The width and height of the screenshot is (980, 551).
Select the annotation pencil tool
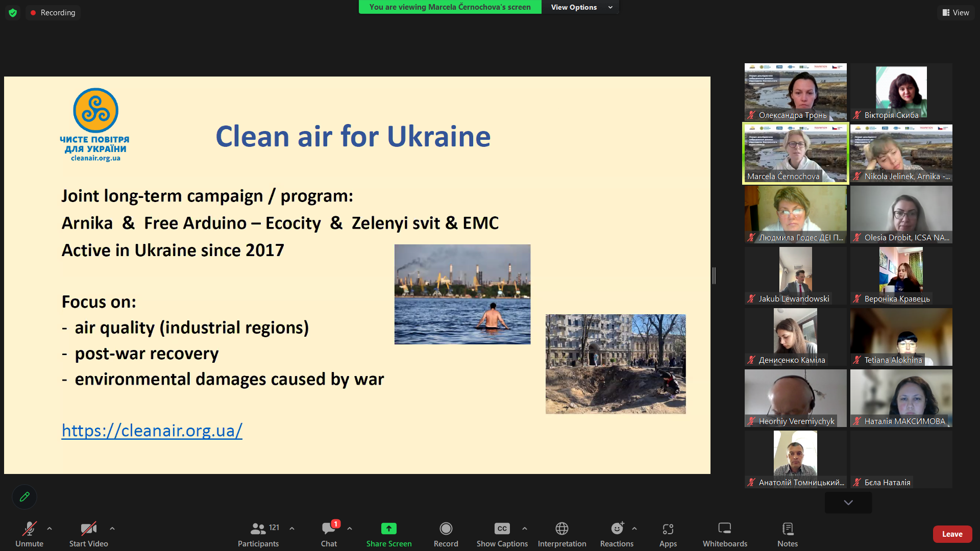pyautogui.click(x=24, y=496)
